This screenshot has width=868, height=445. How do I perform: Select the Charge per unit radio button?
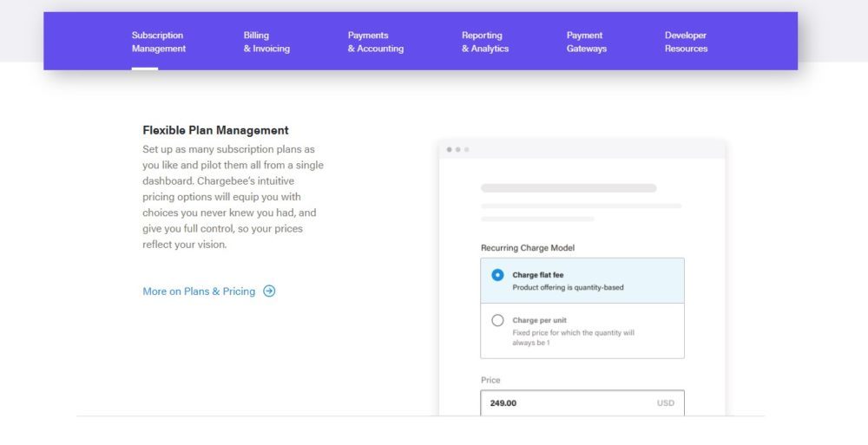tap(497, 320)
